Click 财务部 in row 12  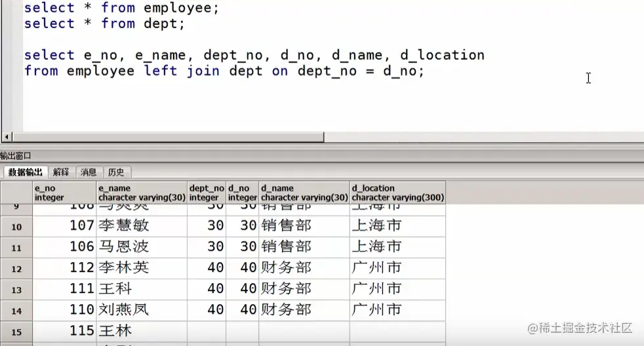(x=304, y=268)
